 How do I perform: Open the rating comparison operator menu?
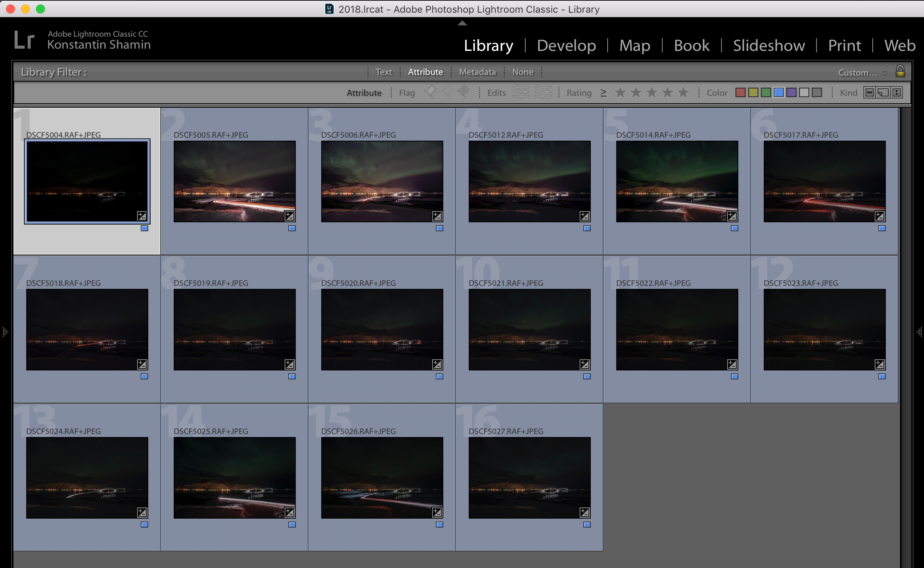point(603,92)
